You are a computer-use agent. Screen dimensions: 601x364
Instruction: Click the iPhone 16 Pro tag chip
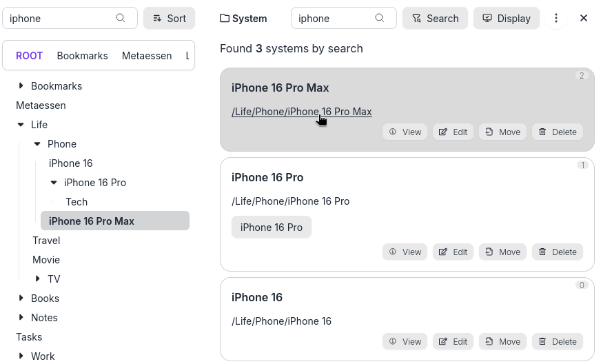(271, 228)
